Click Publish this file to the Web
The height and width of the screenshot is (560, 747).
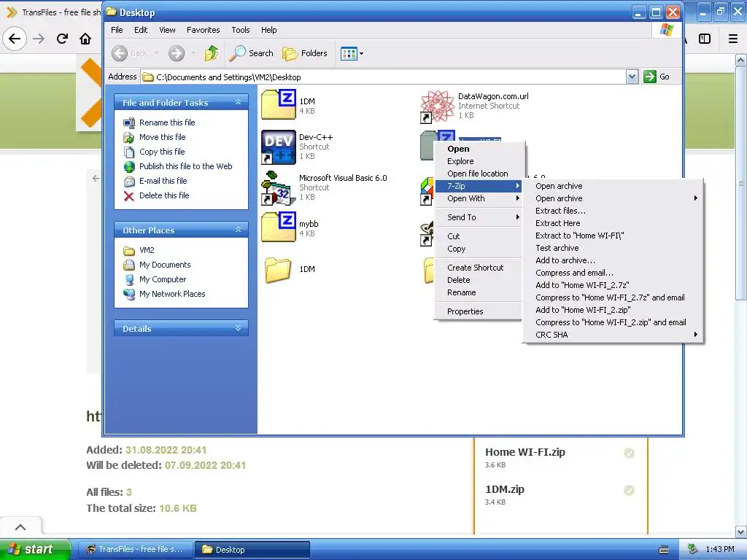point(185,166)
